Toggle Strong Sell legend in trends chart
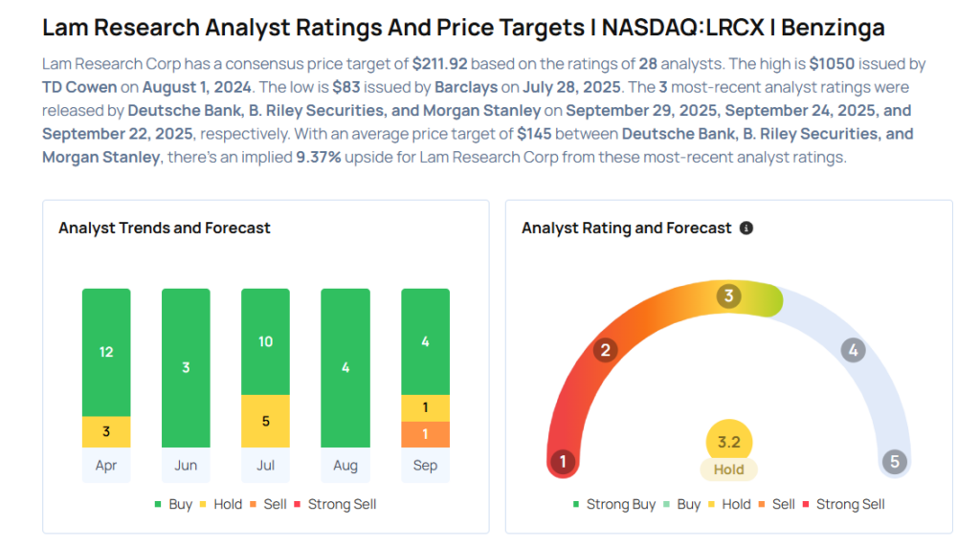The width and height of the screenshot is (980, 546). [334, 504]
